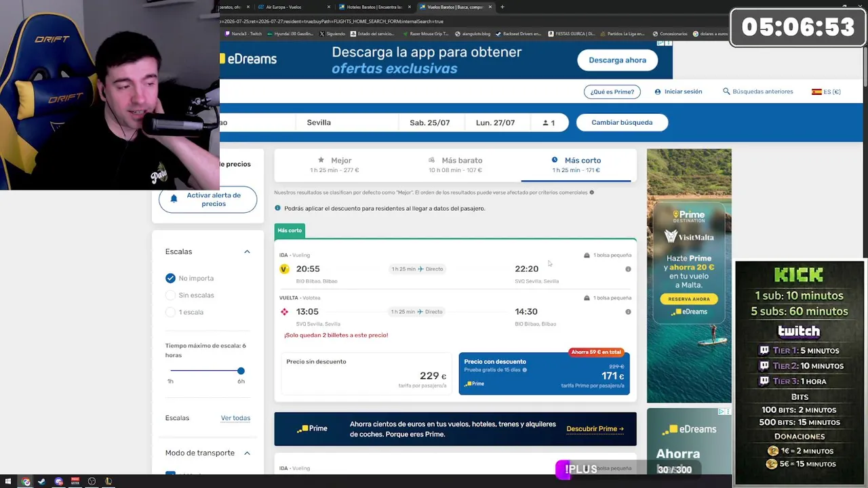Open Steam from the taskbar
868x488 pixels.
[41, 482]
